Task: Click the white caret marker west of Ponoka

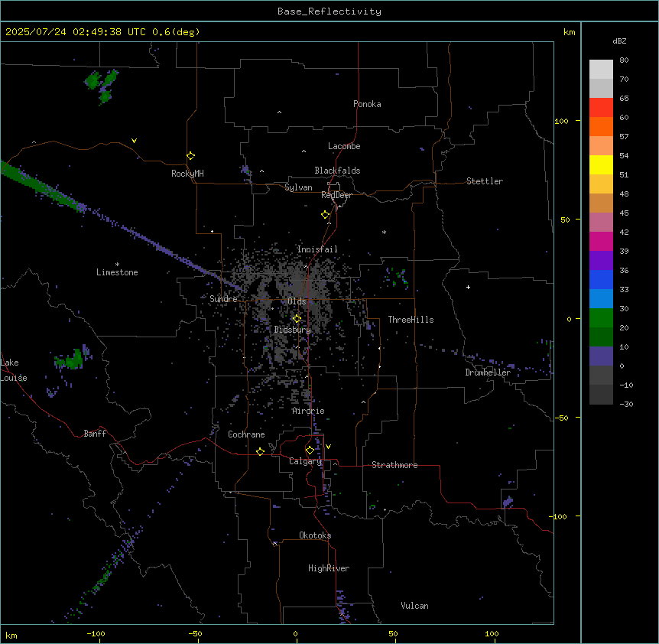Action: (x=280, y=112)
